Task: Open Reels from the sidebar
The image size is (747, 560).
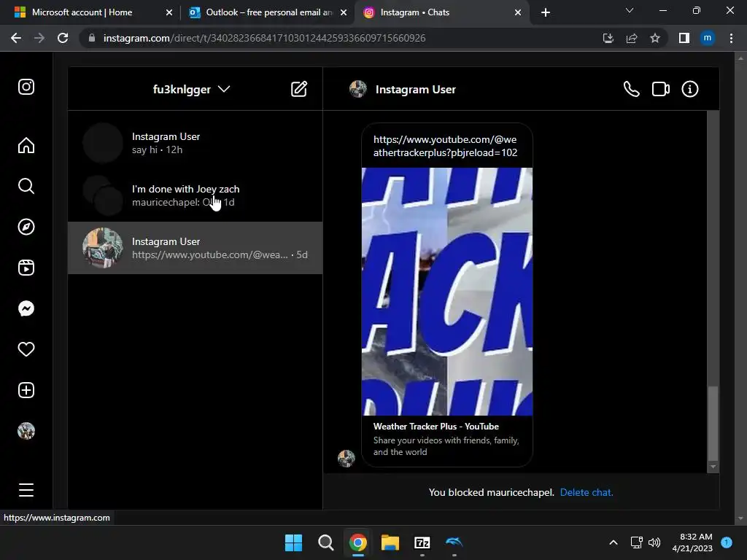Action: point(26,268)
